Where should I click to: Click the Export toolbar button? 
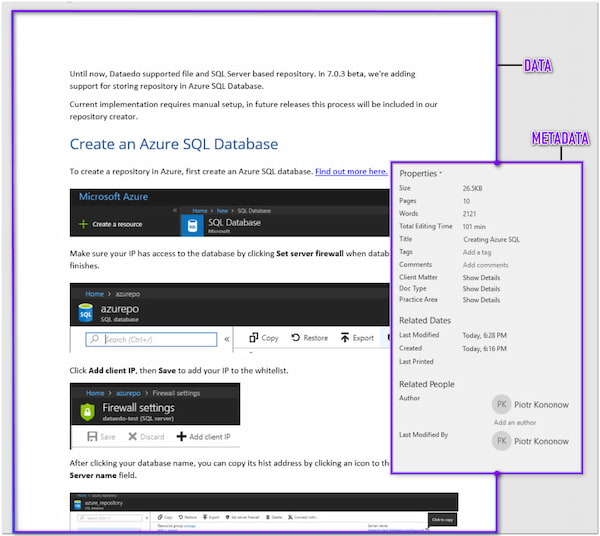coord(357,338)
